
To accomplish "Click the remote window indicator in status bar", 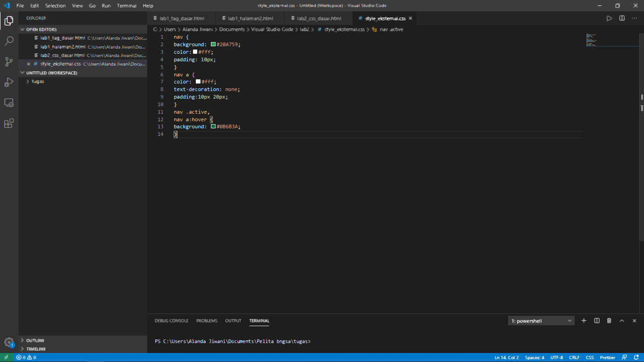I will [x=7, y=358].
